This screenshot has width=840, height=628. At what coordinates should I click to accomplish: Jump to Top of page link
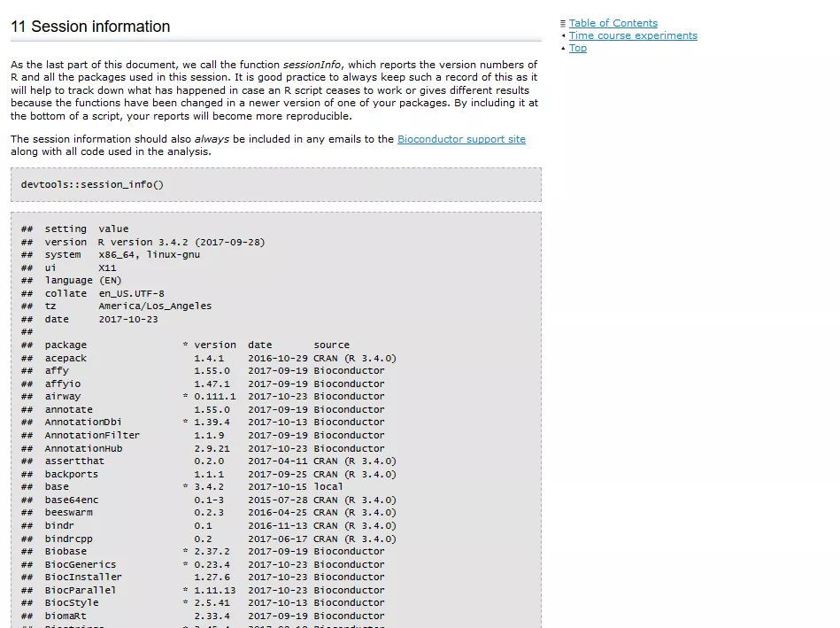coord(577,48)
